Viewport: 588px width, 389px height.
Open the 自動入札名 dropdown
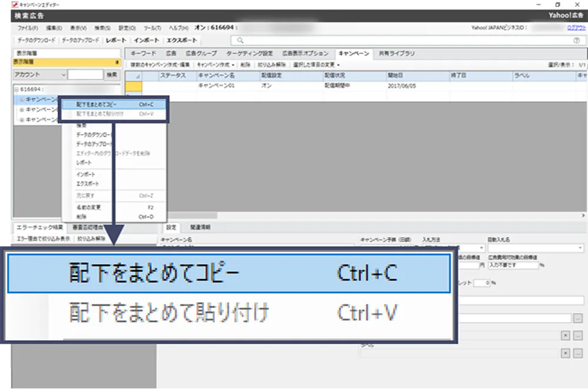coord(580,249)
